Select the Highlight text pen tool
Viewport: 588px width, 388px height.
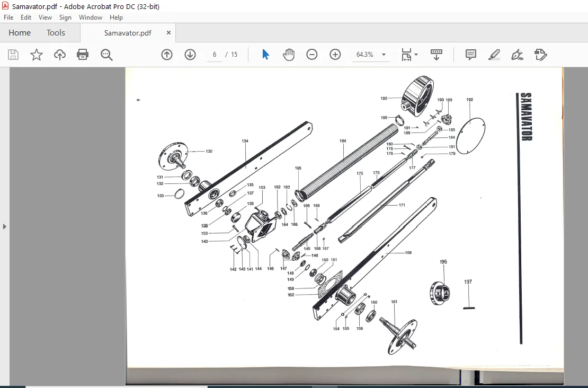(x=494, y=55)
